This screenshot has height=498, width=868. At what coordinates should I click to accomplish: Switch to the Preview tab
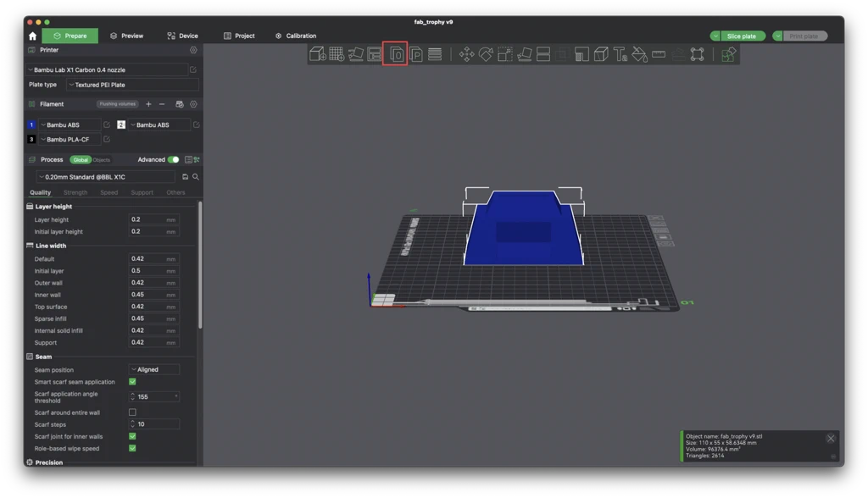coord(127,36)
